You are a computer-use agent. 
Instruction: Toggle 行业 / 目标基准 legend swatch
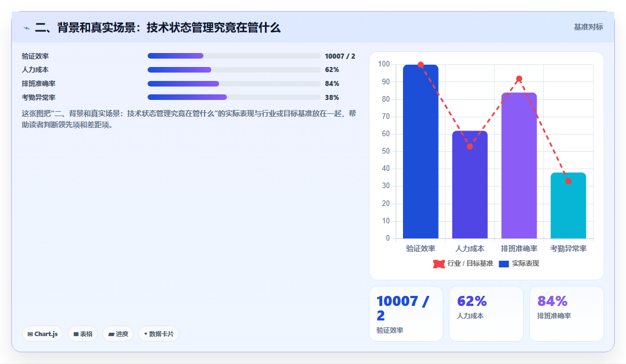(439, 264)
